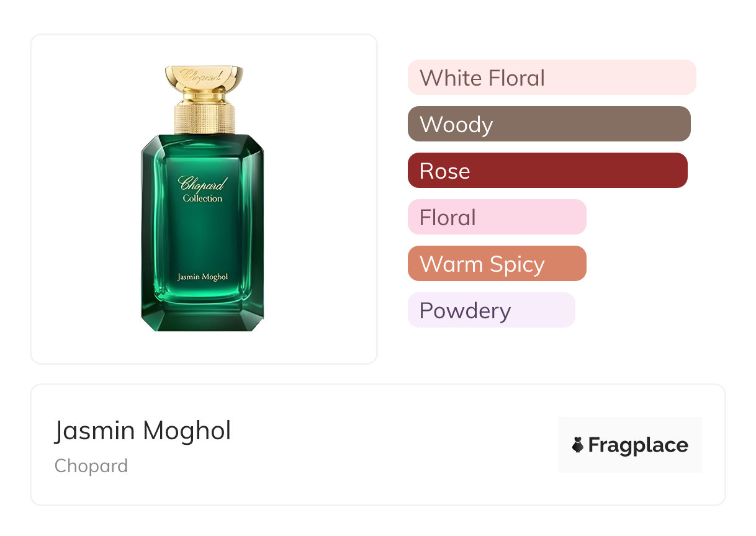This screenshot has height=536, width=756.
Task: Click the Chopard engraving on the cap
Action: (x=203, y=74)
